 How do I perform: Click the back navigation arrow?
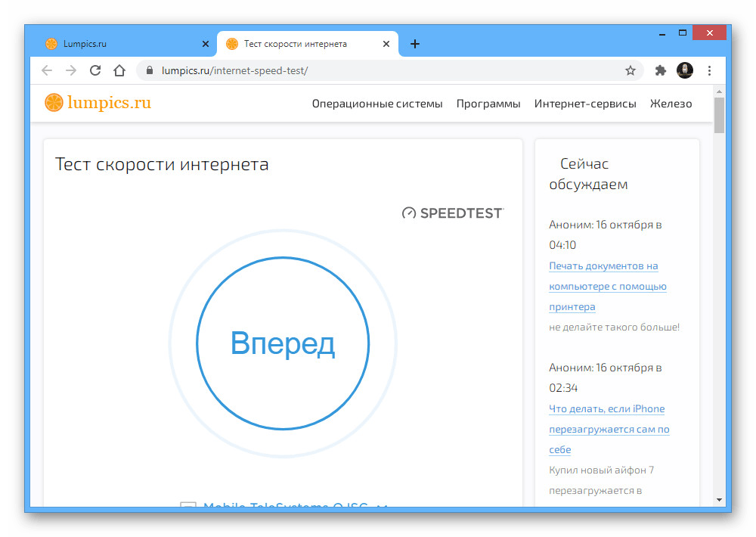pos(47,70)
